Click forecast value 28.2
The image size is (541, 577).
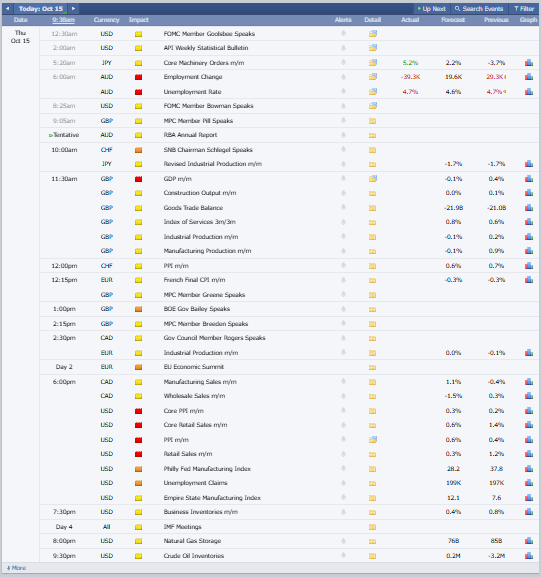(x=453, y=469)
